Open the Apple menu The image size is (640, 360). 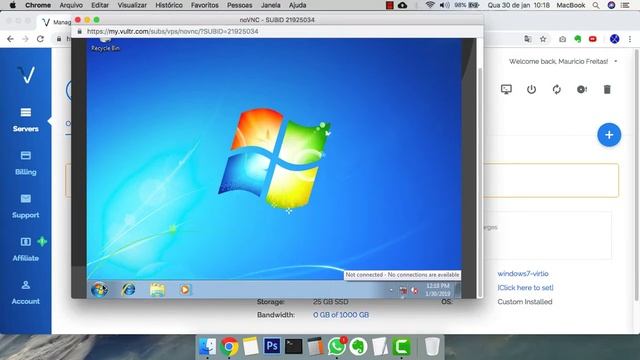(13, 5)
